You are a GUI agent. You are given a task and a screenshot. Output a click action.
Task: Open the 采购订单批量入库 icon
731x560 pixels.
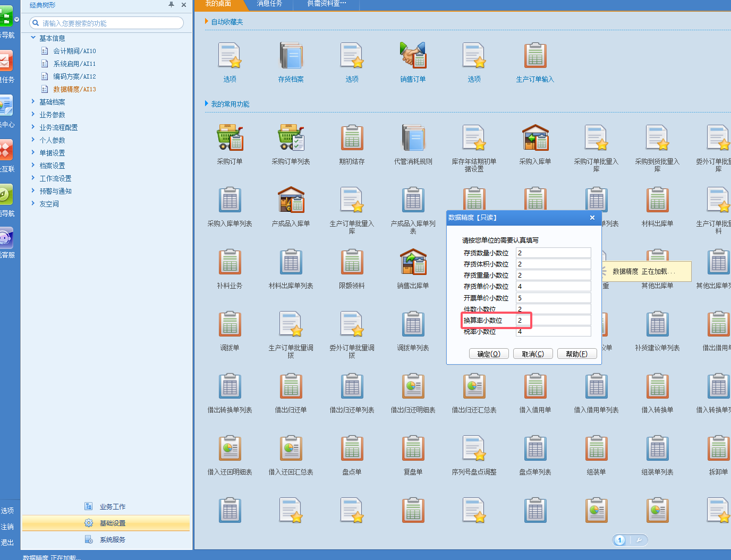(x=596, y=138)
